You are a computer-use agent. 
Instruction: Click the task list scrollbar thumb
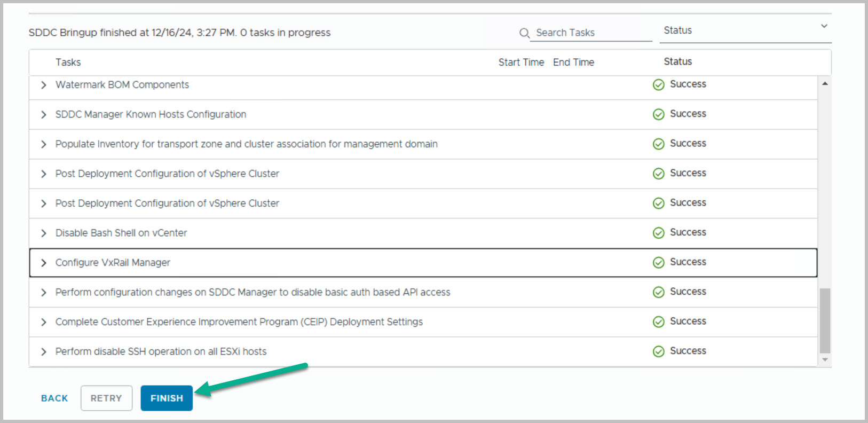click(x=825, y=320)
